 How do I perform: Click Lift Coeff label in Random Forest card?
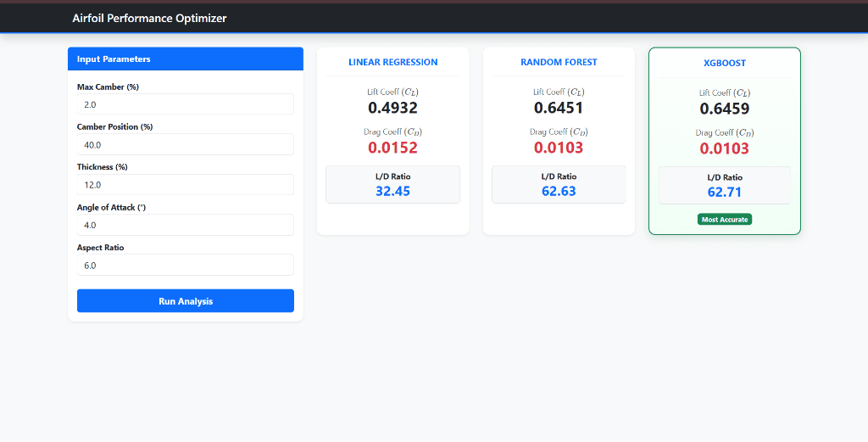tap(559, 92)
